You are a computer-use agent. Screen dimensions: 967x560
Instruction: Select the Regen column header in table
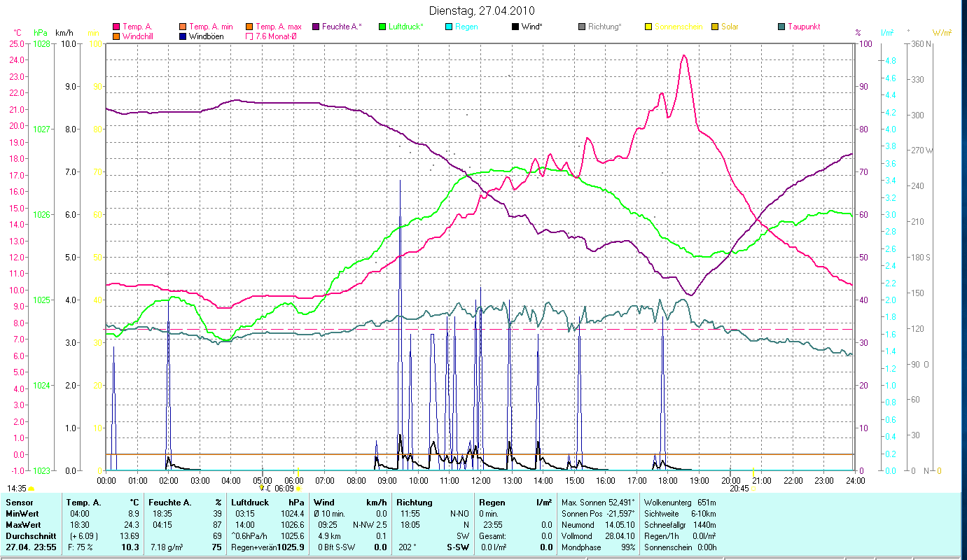pos(490,502)
